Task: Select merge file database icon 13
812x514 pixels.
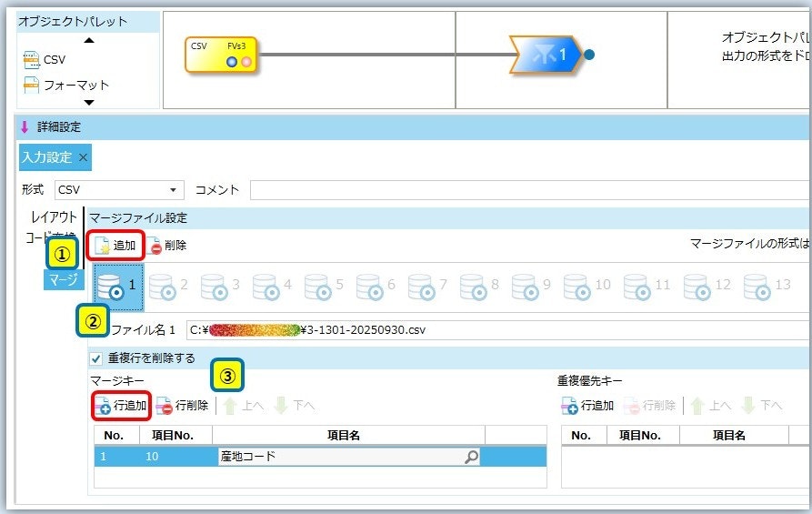Action: point(767,287)
